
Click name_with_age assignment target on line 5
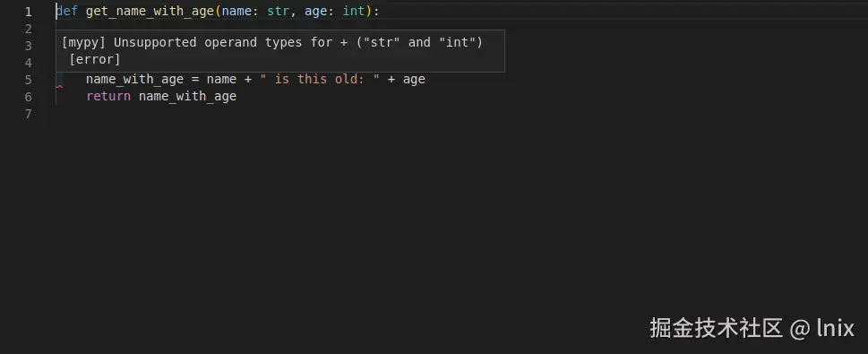[x=134, y=79]
